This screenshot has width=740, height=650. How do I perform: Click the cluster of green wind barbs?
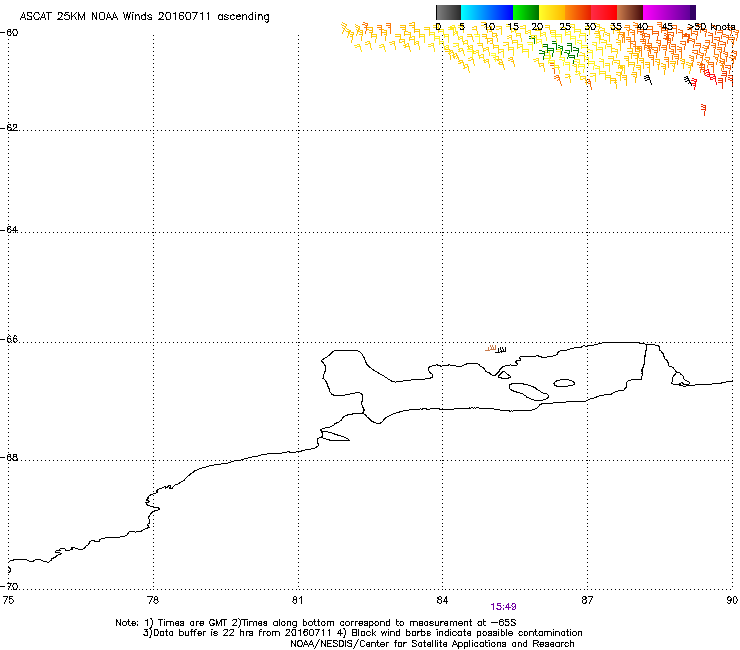point(558,52)
